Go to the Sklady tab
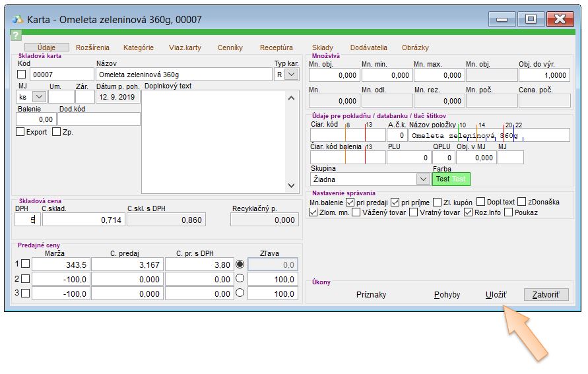Image resolution: width=588 pixels, height=374 pixels. click(x=323, y=47)
